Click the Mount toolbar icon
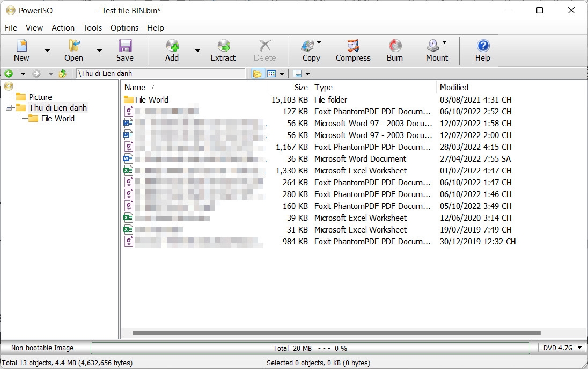The image size is (588, 369). click(x=433, y=46)
